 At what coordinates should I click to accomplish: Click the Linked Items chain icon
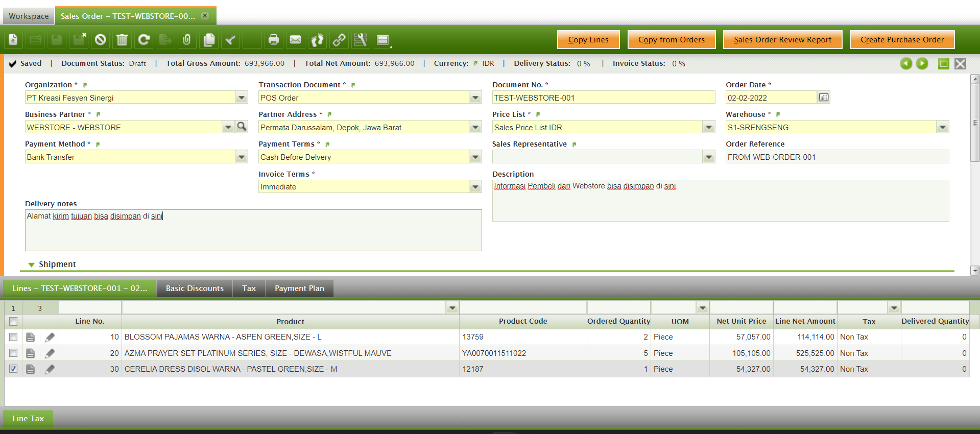(339, 40)
